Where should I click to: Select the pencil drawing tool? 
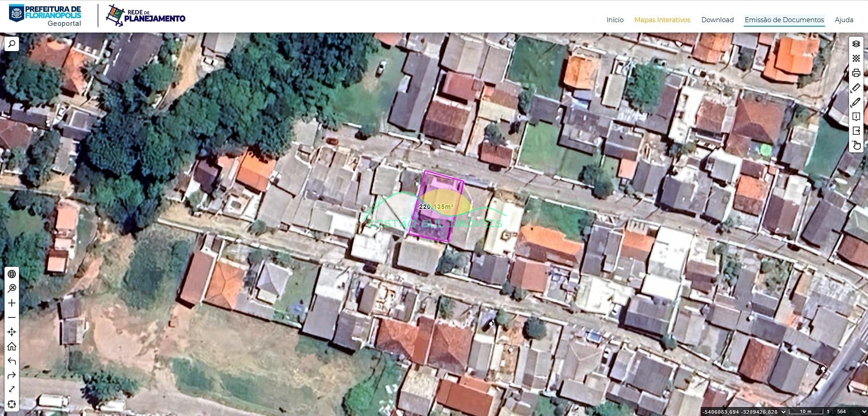coord(856,102)
